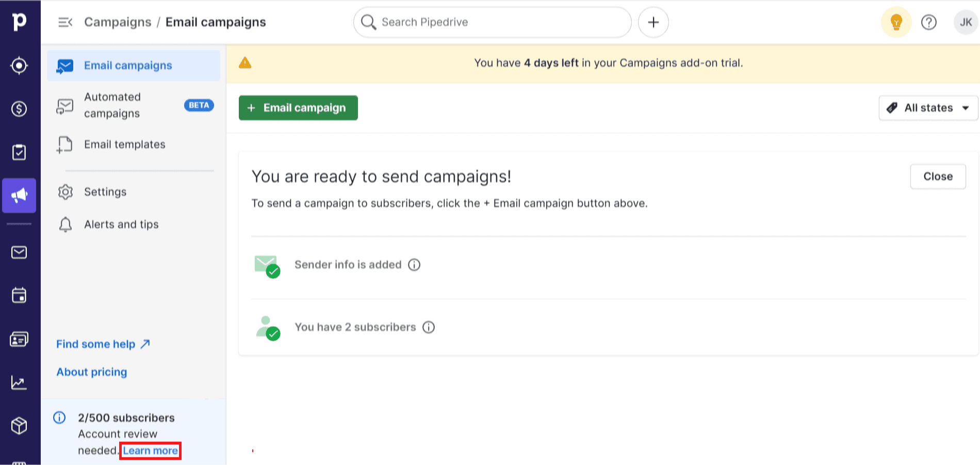The width and height of the screenshot is (980, 465).
Task: View Insights using the chart icon
Action: click(x=19, y=382)
